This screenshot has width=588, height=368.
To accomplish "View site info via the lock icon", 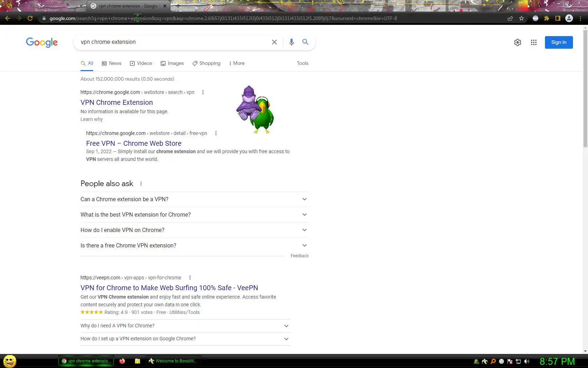I will [44, 18].
